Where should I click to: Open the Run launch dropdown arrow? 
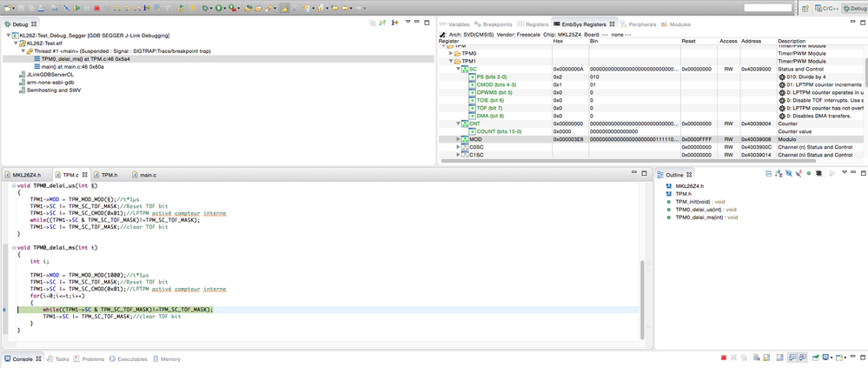225,9
